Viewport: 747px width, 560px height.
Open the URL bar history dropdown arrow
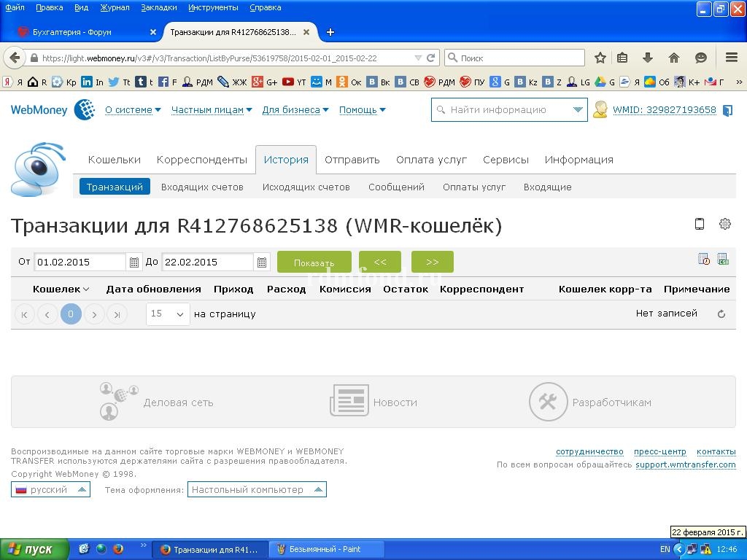click(x=418, y=58)
